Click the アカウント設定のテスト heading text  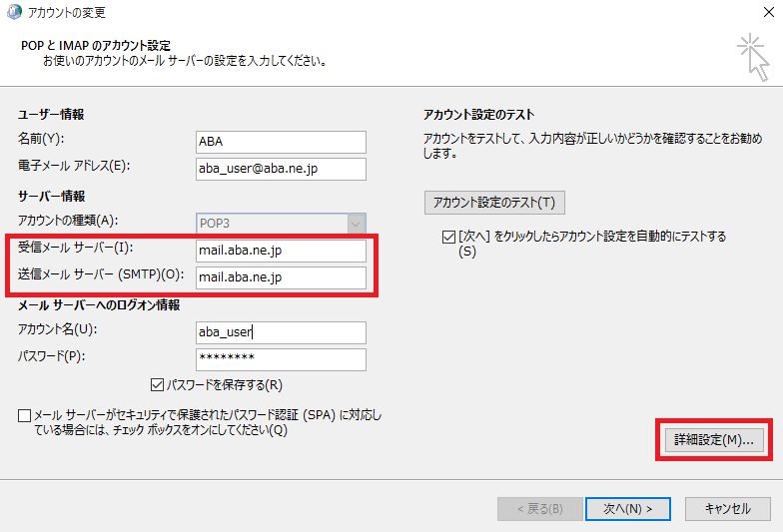click(479, 114)
